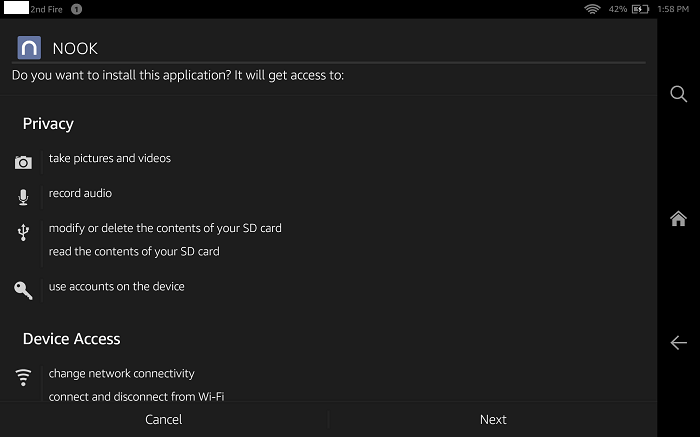Tap the 'Do you want to install' prompt text

coord(178,75)
